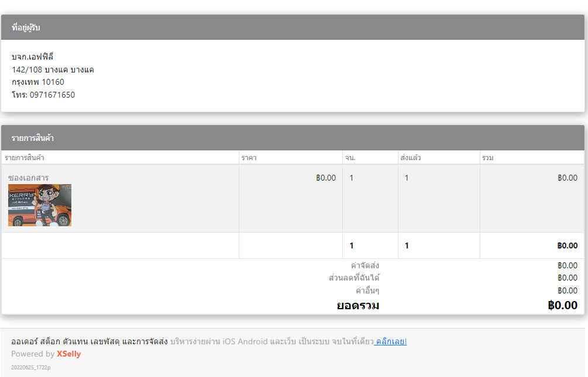Click the address line '142/108 บางแค บางแค'

(x=53, y=70)
